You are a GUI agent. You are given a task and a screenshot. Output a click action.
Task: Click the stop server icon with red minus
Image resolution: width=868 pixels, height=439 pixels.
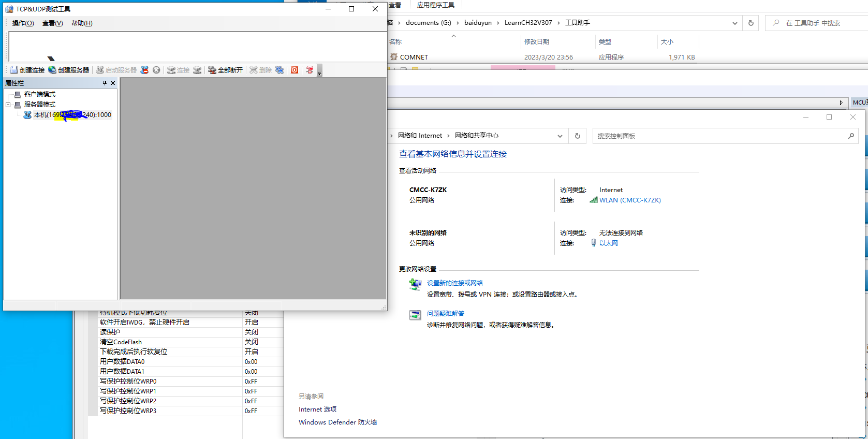(144, 70)
